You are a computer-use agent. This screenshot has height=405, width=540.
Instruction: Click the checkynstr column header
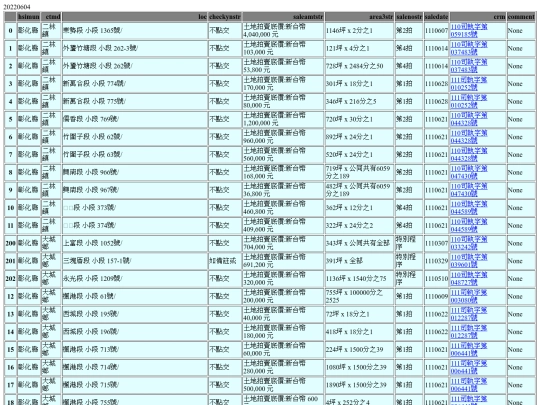(x=225, y=17)
